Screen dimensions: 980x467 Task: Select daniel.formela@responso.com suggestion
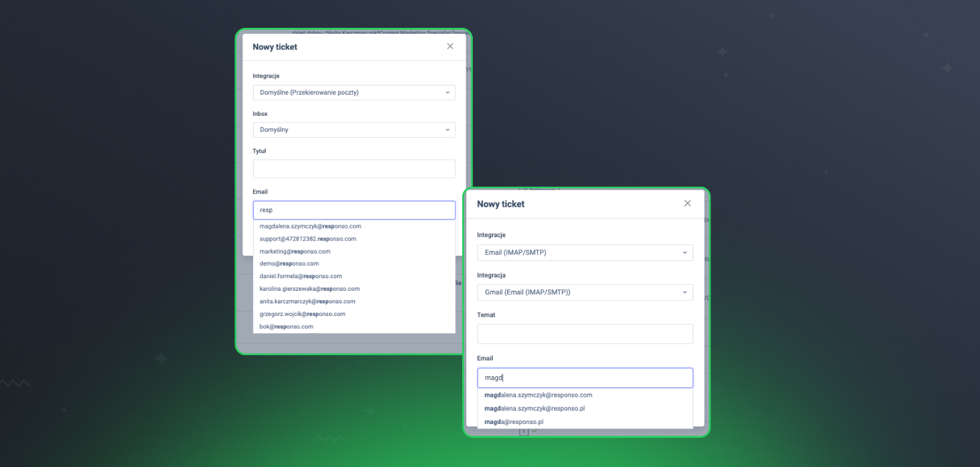pyautogui.click(x=301, y=276)
